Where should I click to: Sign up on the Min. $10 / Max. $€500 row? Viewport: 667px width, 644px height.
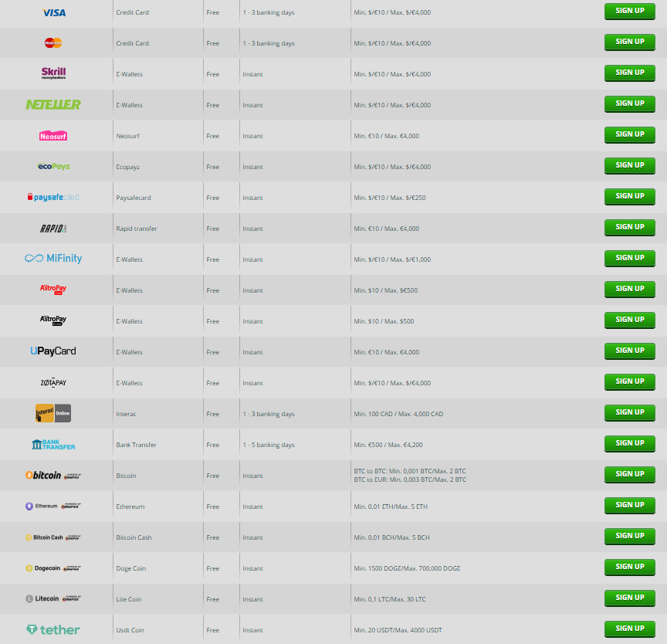630,290
